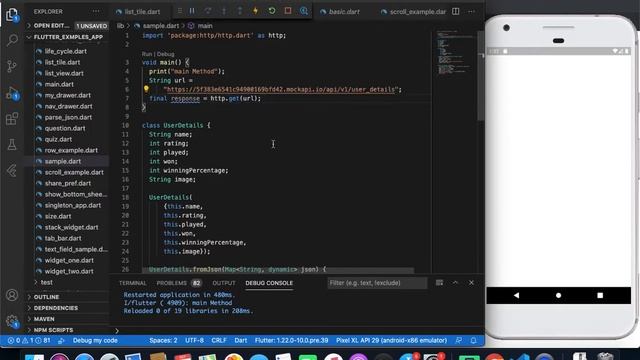This screenshot has height=360, width=640.
Task: Open the Output panel tab
Action: coord(224,283)
